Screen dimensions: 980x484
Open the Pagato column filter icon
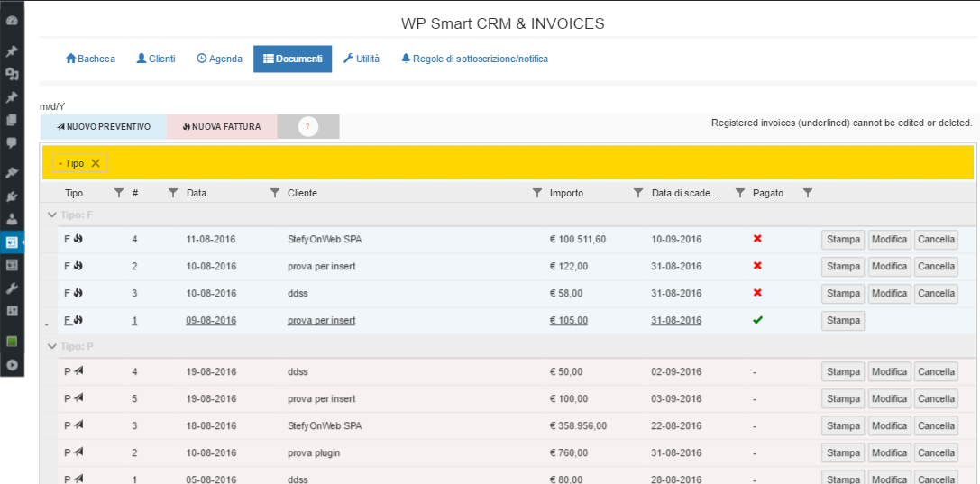(808, 193)
